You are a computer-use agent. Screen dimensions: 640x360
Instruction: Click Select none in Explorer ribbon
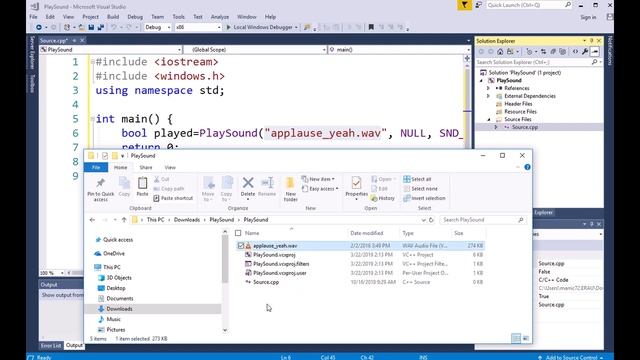click(420, 189)
